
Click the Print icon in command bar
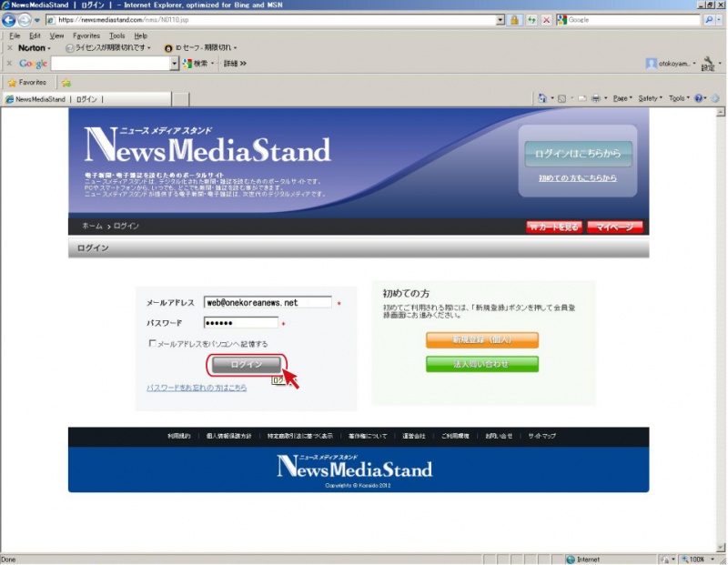(596, 98)
